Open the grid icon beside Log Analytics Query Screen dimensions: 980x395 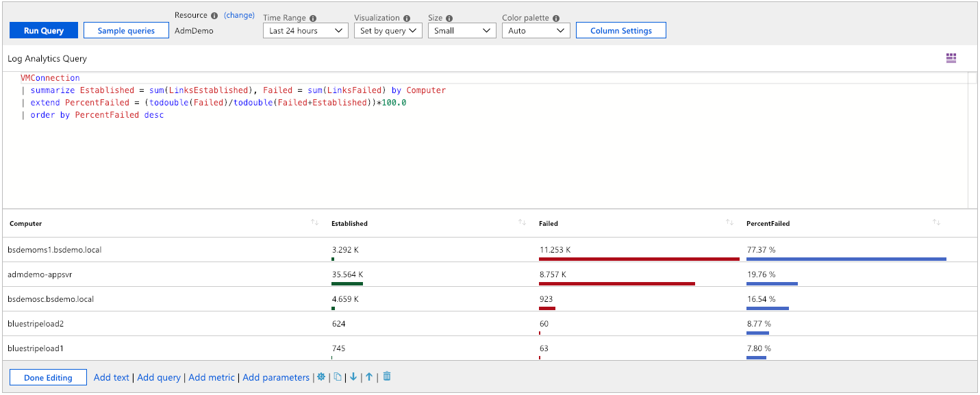tap(951, 58)
